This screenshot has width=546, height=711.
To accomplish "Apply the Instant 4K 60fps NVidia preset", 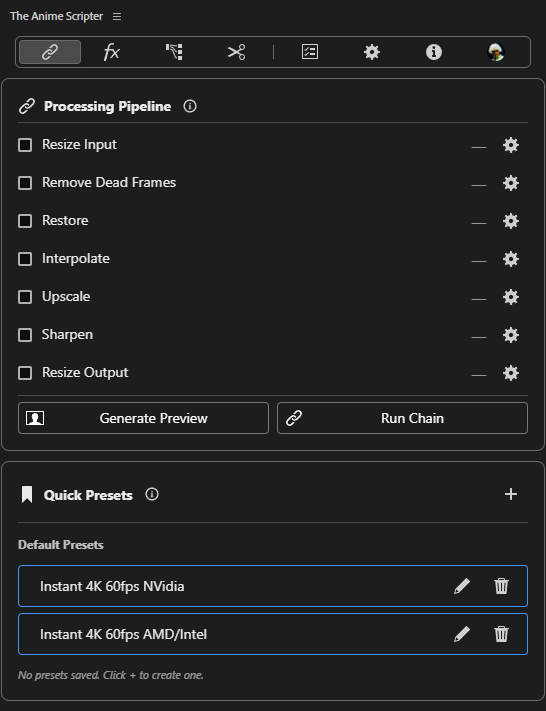I will 273,586.
